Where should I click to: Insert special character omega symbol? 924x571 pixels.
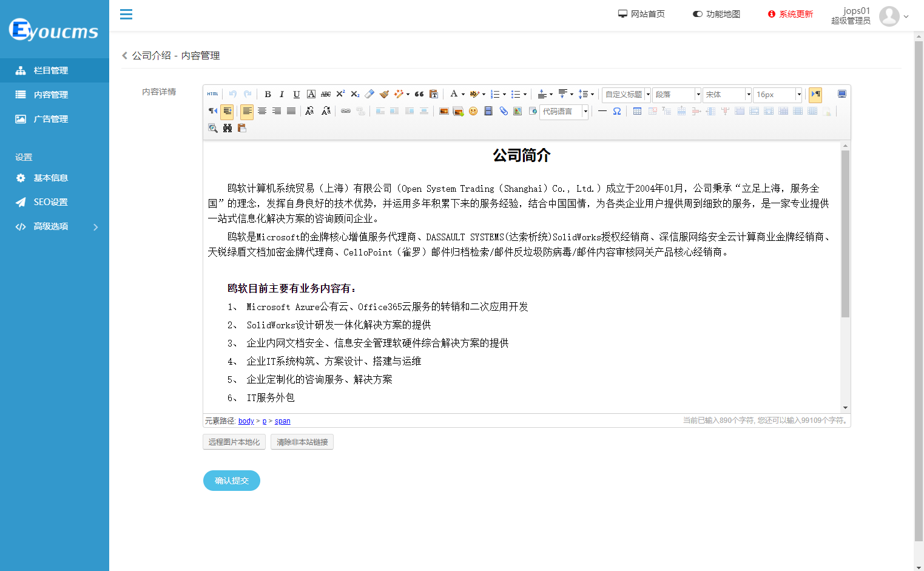pos(617,111)
